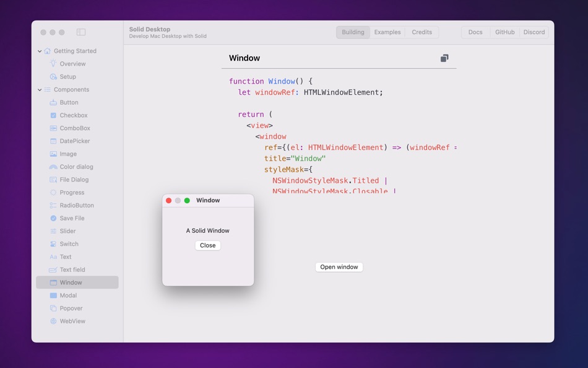Image resolution: width=588 pixels, height=368 pixels.
Task: Click the Window sidebar icon
Action: 53,283
